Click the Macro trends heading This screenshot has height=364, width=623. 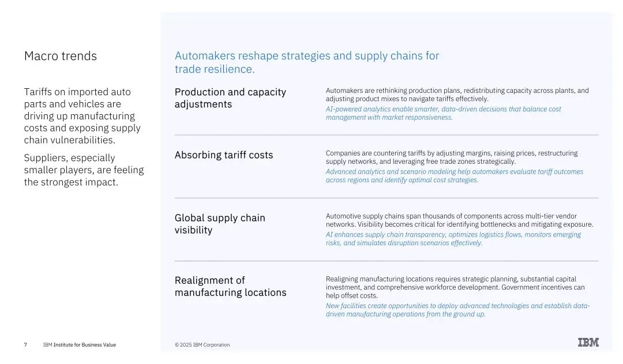pos(61,56)
